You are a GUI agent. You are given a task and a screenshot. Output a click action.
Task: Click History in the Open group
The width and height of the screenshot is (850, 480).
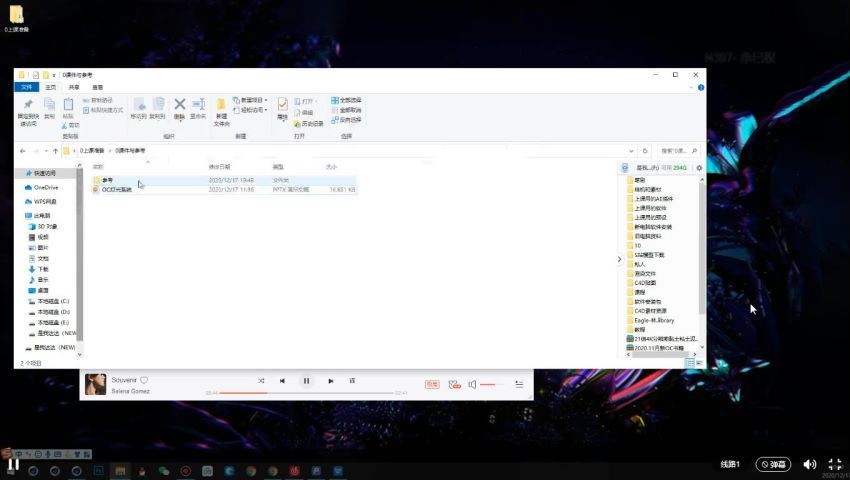(308, 124)
